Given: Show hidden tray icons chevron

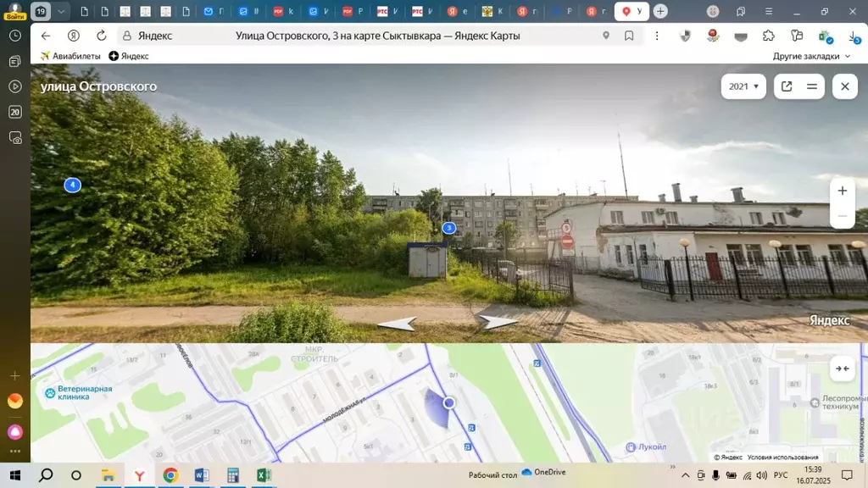Looking at the screenshot, I should [x=685, y=475].
